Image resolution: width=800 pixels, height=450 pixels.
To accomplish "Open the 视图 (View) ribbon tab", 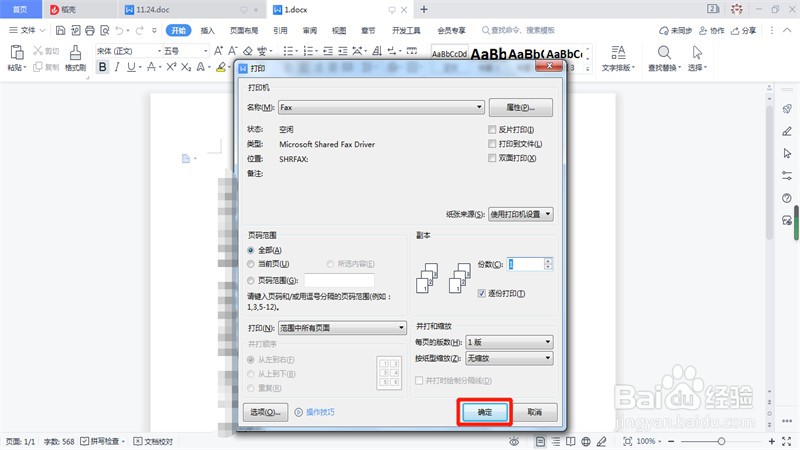I will coord(339,31).
